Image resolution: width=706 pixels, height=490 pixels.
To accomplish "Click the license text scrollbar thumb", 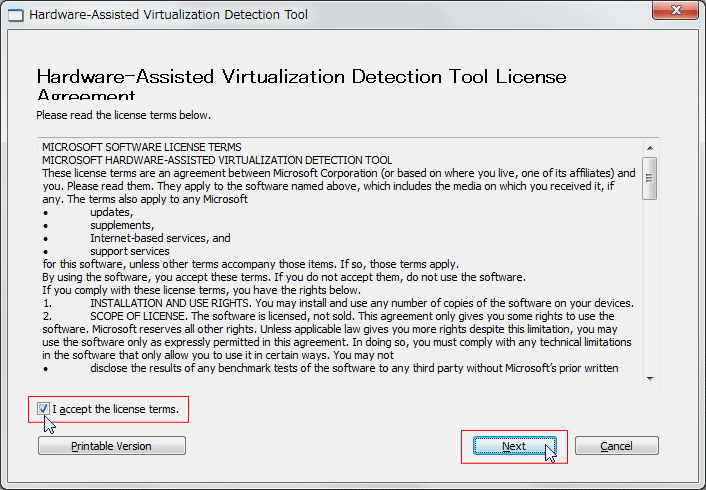I will point(649,178).
